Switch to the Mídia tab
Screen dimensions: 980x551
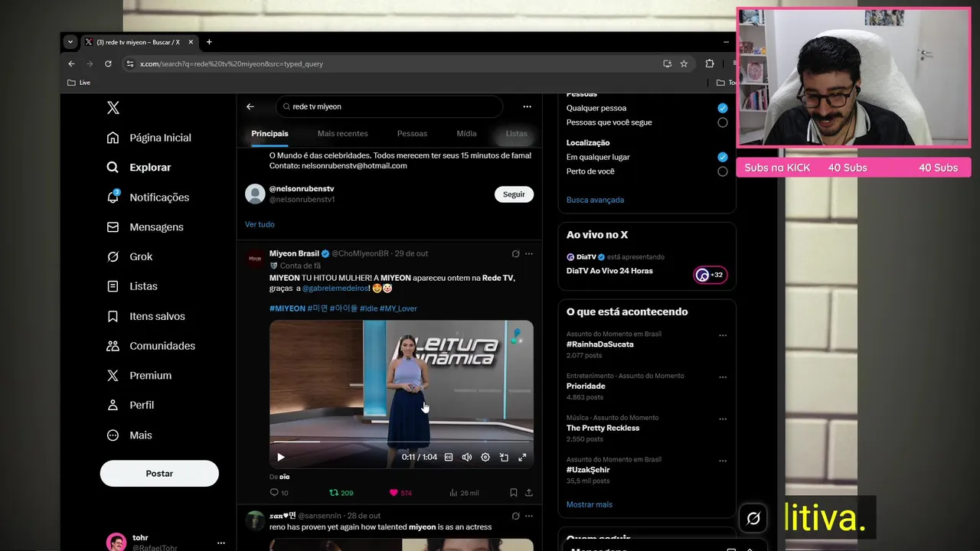tap(466, 133)
